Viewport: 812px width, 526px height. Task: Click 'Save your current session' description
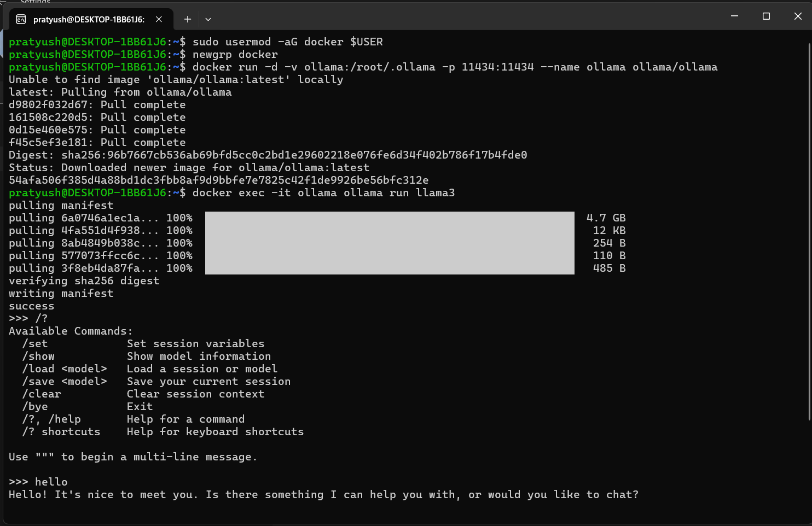(209, 382)
